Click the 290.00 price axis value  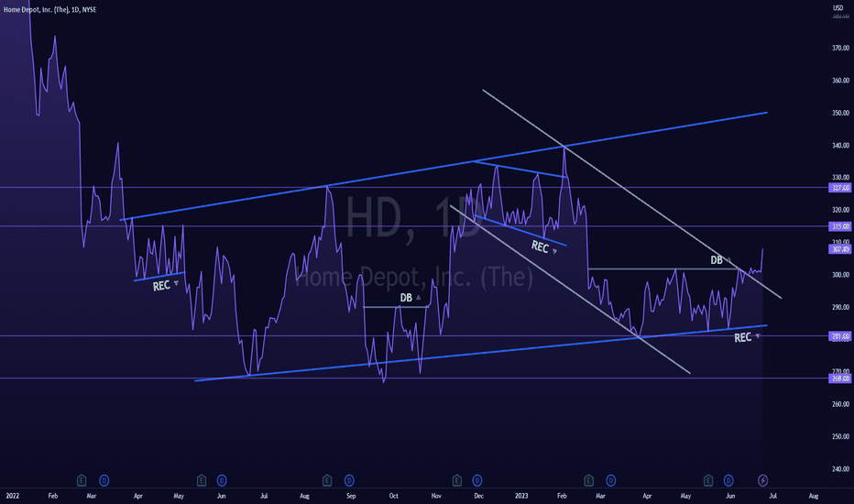pos(840,307)
